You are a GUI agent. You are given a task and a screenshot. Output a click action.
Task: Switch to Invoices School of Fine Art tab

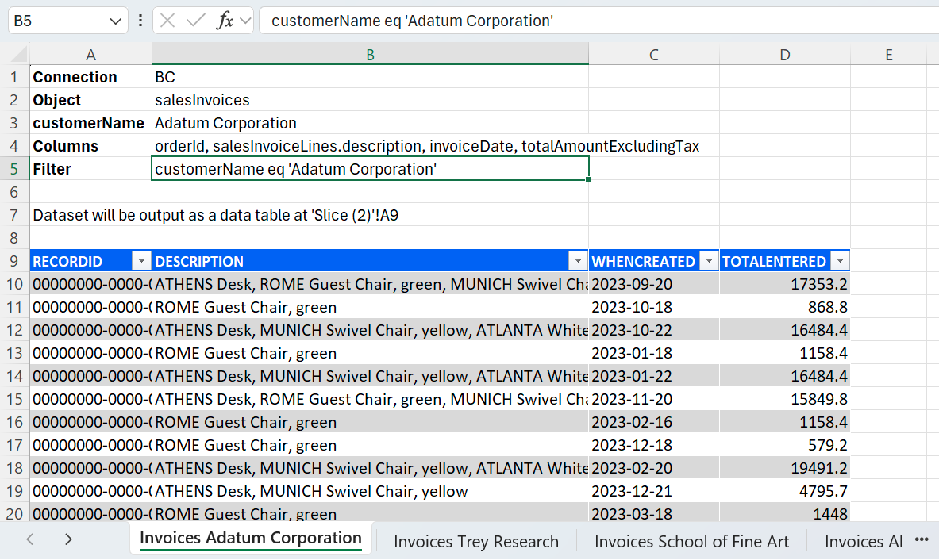click(691, 542)
